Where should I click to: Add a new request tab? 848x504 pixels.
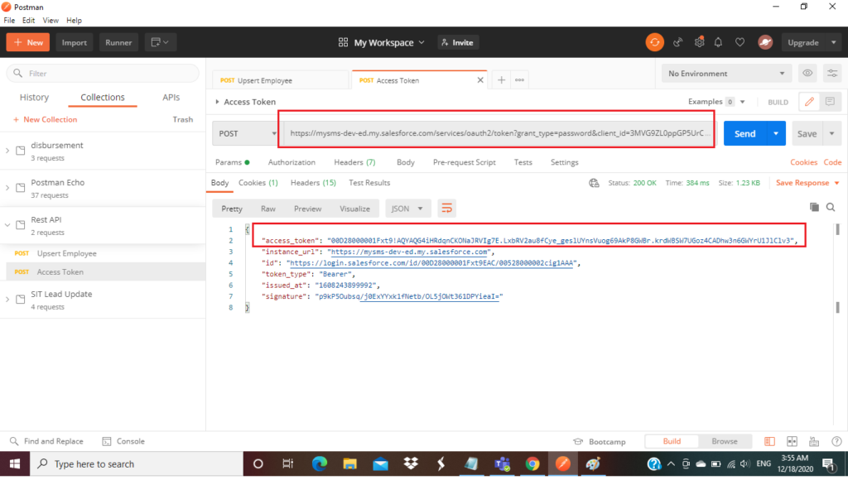[x=501, y=80]
